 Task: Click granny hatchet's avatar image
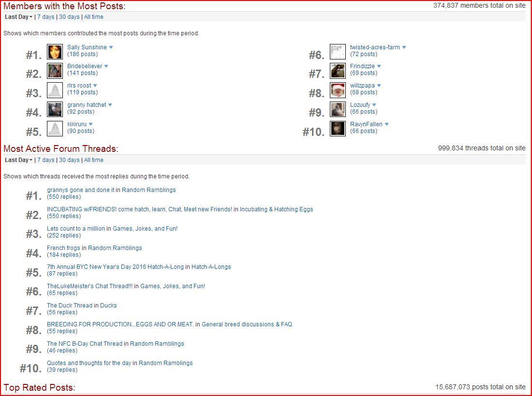tap(55, 109)
